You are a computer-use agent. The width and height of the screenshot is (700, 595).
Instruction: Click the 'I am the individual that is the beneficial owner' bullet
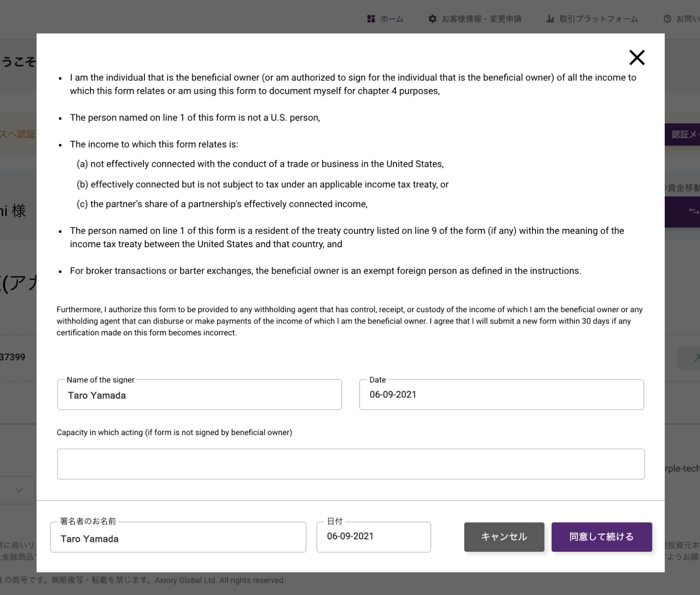[353, 84]
